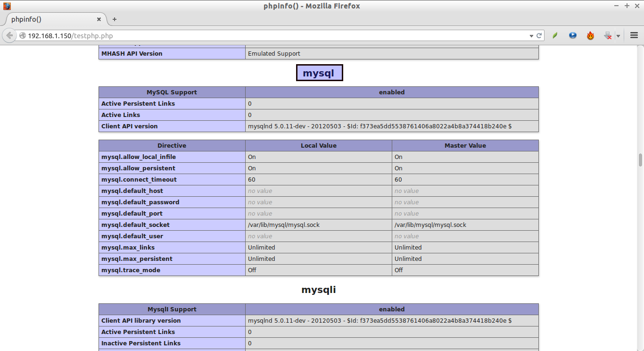644x351 pixels.
Task: Click master value On for mysql.allow_persistent
Action: coord(398,168)
